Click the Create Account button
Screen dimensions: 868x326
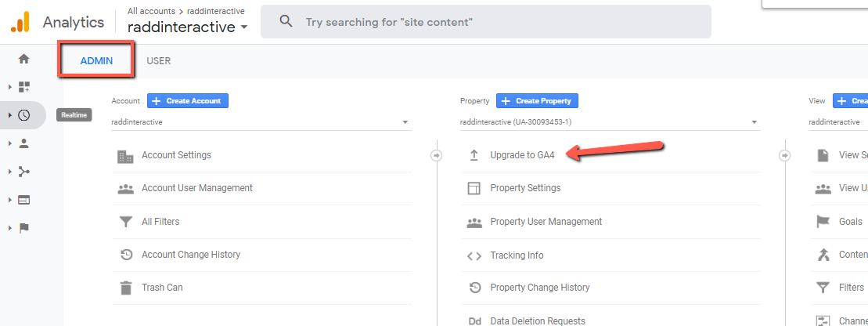tap(188, 101)
